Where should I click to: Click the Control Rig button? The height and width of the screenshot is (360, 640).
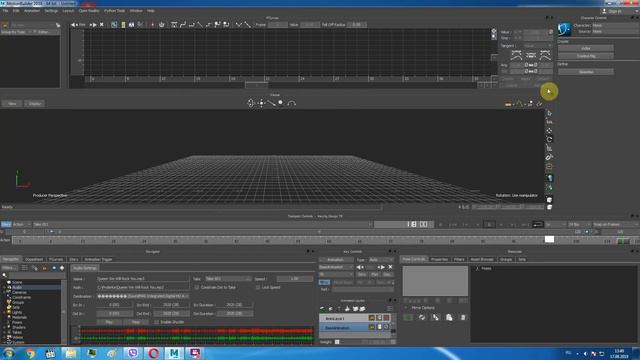pyautogui.click(x=586, y=56)
